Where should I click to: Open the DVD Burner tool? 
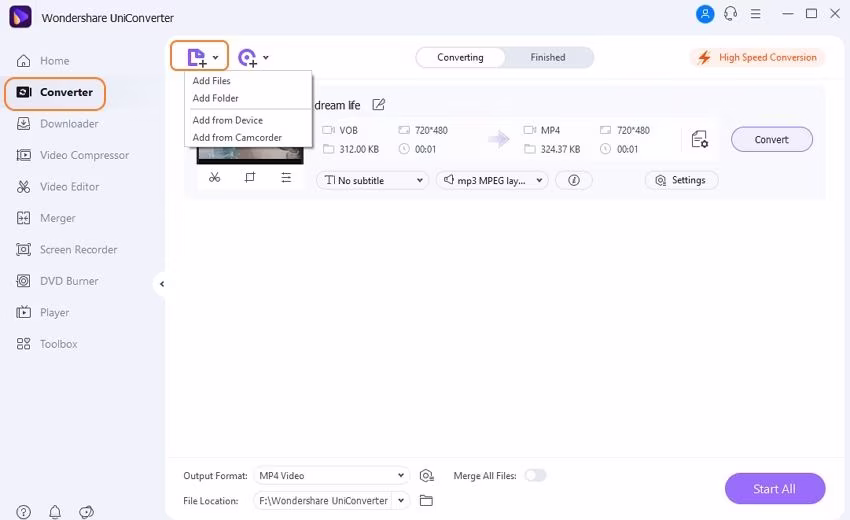[57, 281]
